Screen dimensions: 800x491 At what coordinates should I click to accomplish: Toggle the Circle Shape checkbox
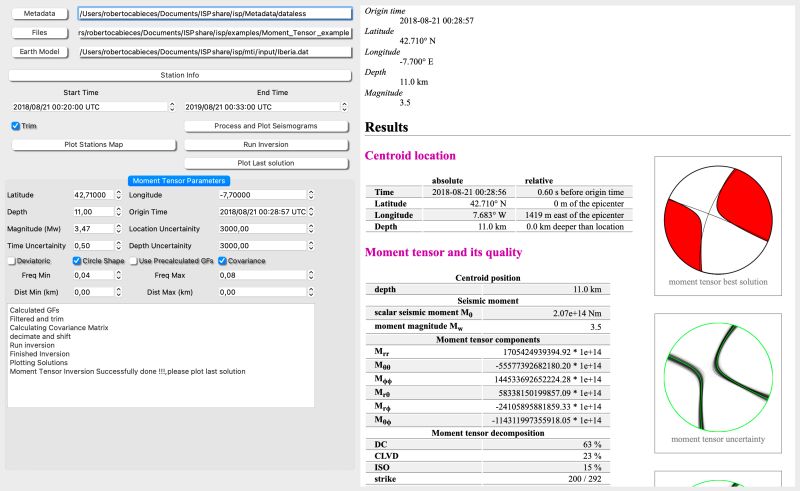pyautogui.click(x=77, y=261)
